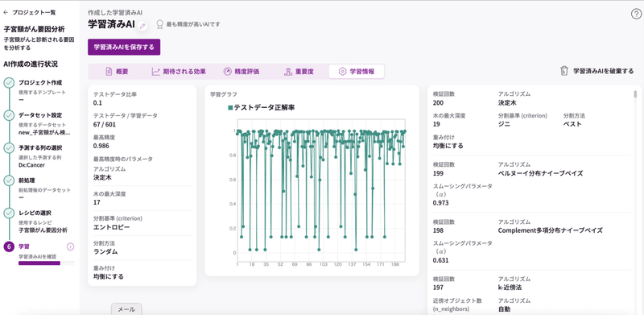
Task: Select the 前処理 step
Action: tap(27, 180)
